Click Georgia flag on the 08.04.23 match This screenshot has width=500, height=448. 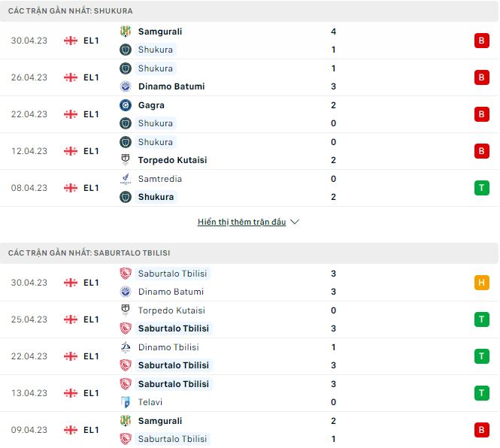[x=71, y=188]
